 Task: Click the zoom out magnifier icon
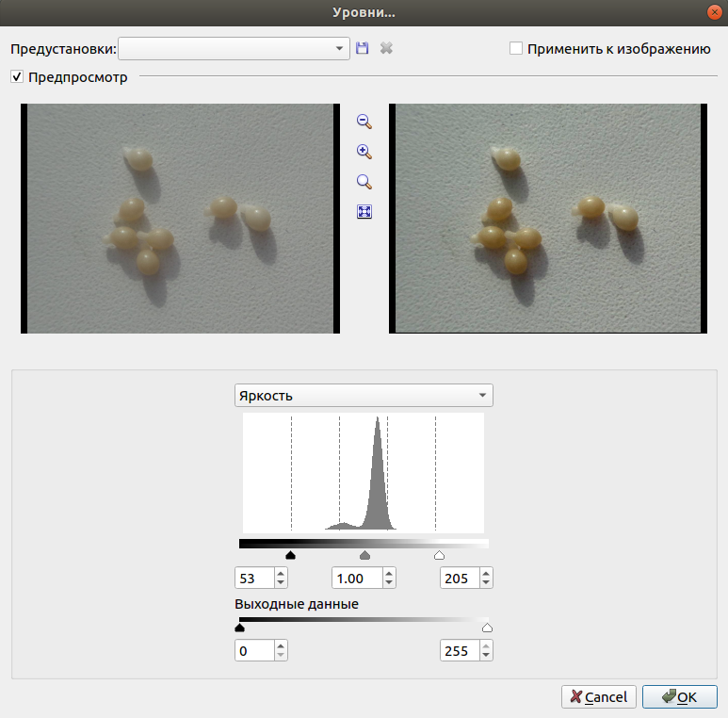364,121
